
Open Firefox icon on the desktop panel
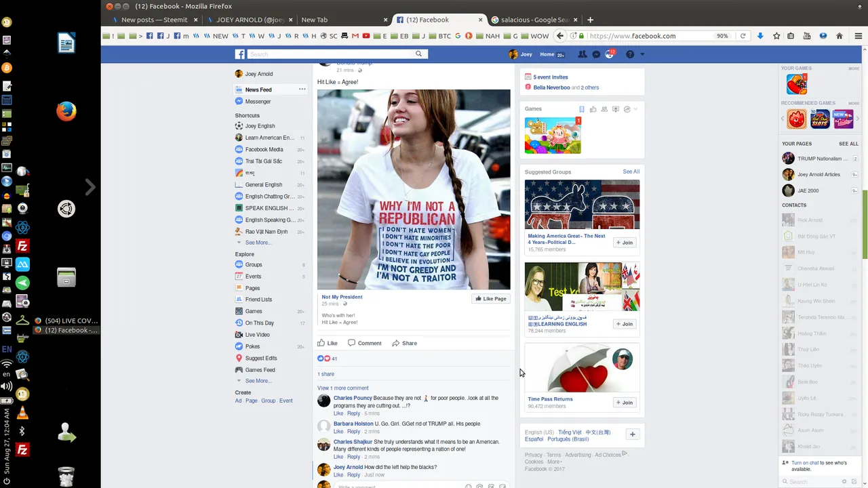coord(66,110)
